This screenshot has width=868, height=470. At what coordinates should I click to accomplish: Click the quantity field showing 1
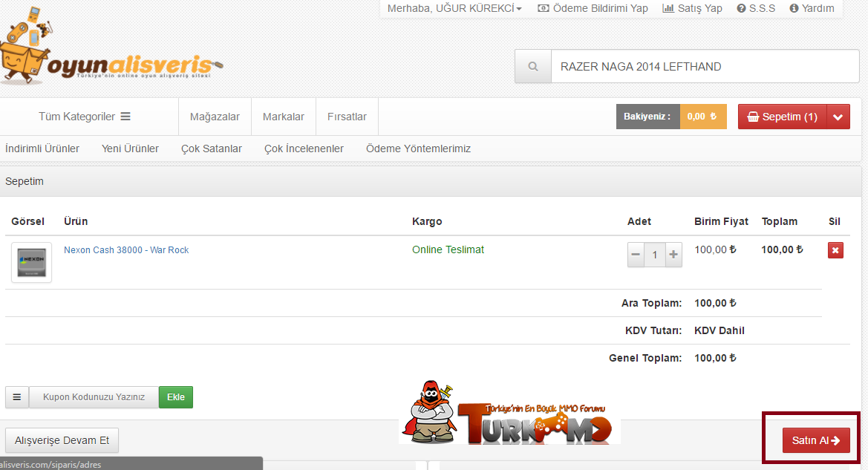pyautogui.click(x=654, y=255)
